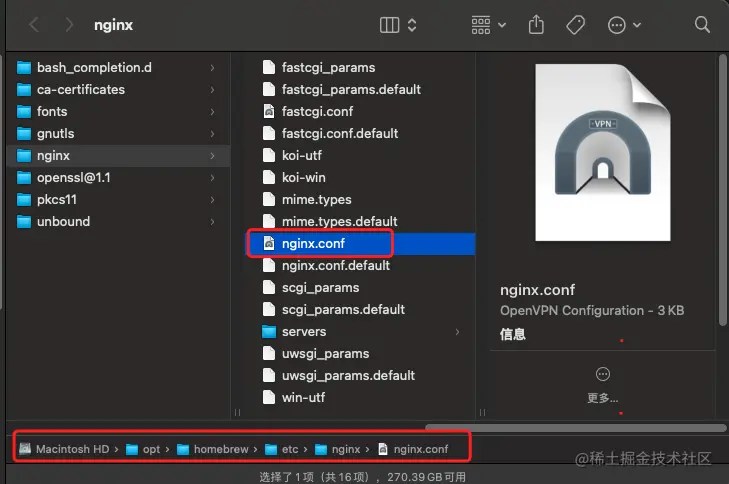Expand chevron next to gnutls
This screenshot has height=484, width=729.
pyautogui.click(x=212, y=134)
